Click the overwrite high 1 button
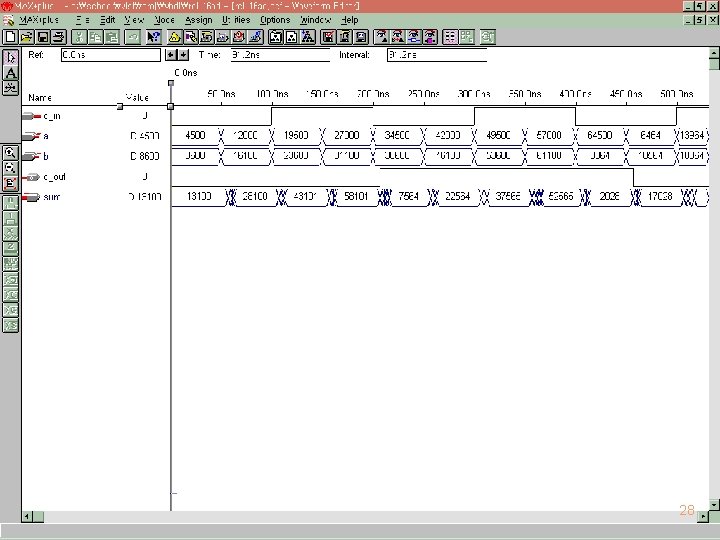This screenshot has height=540, width=720. 11,218
